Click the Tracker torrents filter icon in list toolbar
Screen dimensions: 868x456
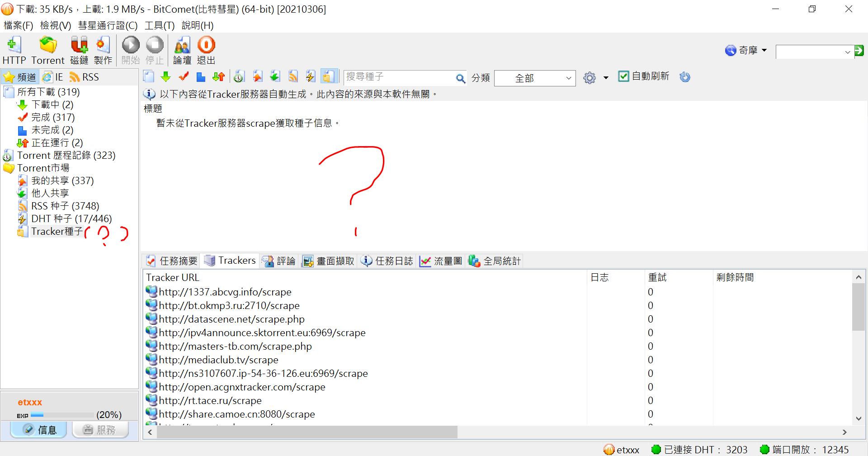[x=329, y=77]
